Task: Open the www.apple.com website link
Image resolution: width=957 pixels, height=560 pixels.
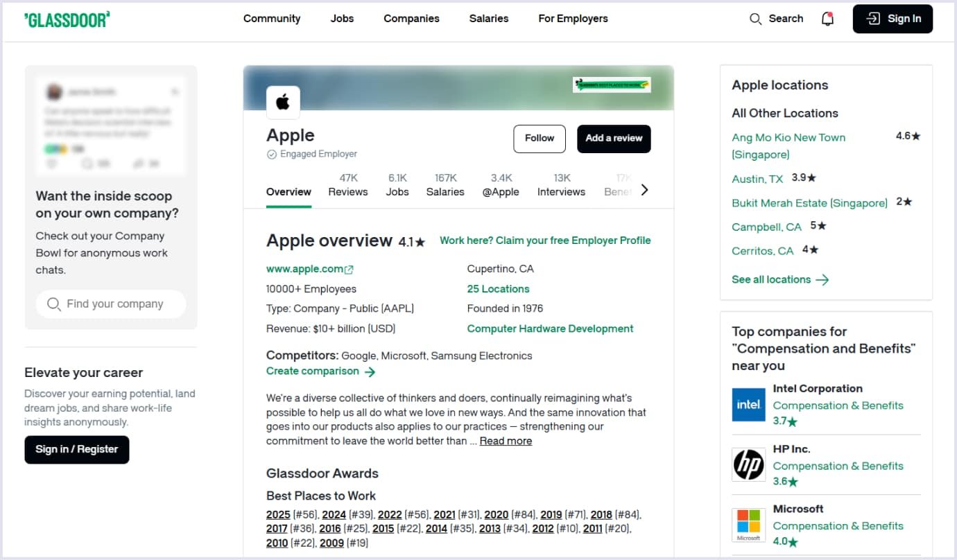Action: pos(310,269)
